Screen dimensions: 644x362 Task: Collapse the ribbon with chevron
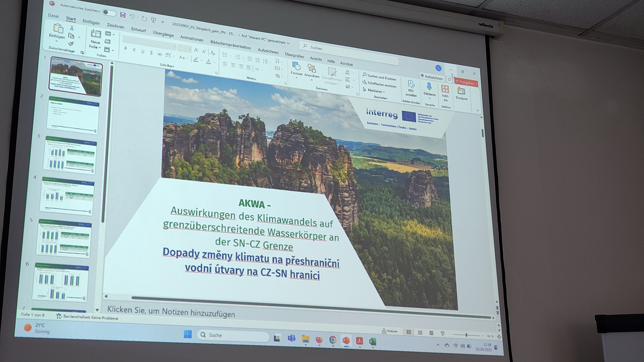click(x=477, y=110)
